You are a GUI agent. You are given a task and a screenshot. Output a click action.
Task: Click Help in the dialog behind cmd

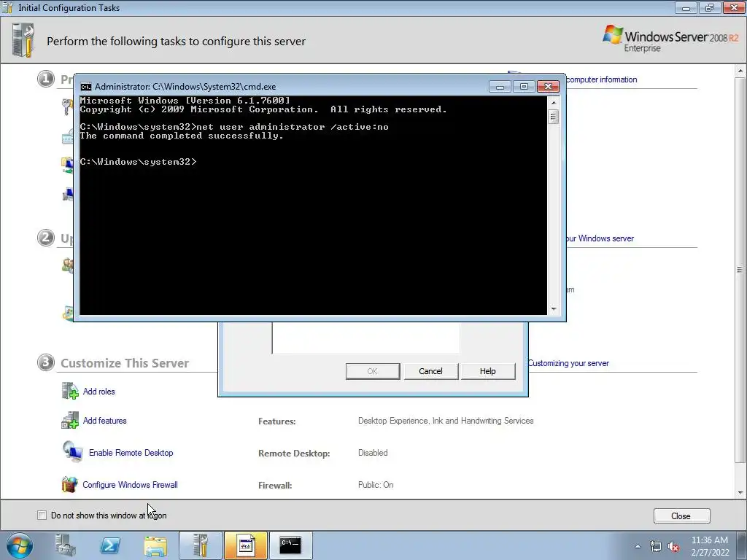pyautogui.click(x=488, y=371)
